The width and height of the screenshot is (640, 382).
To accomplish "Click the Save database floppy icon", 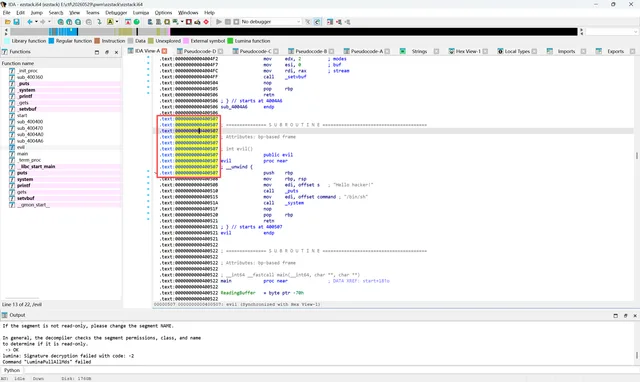I will (x=16, y=22).
